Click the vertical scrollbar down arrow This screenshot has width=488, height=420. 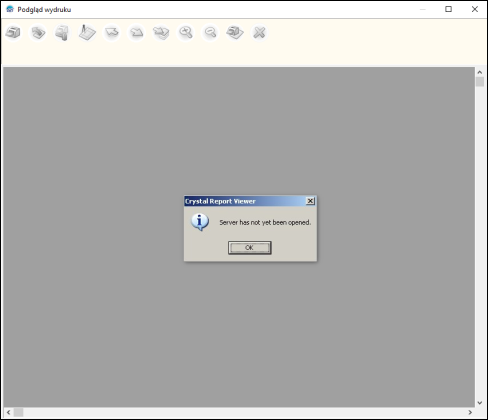click(x=480, y=403)
